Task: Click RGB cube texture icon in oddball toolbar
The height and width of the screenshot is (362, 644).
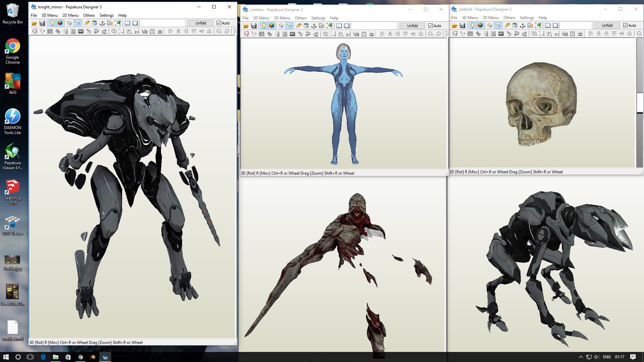Action: 480,25
